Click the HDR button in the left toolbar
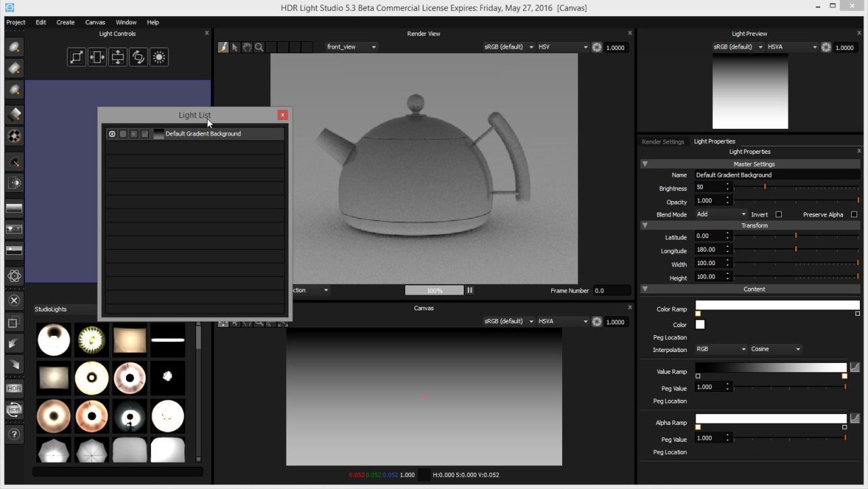This screenshot has height=489, width=868. 14,388
